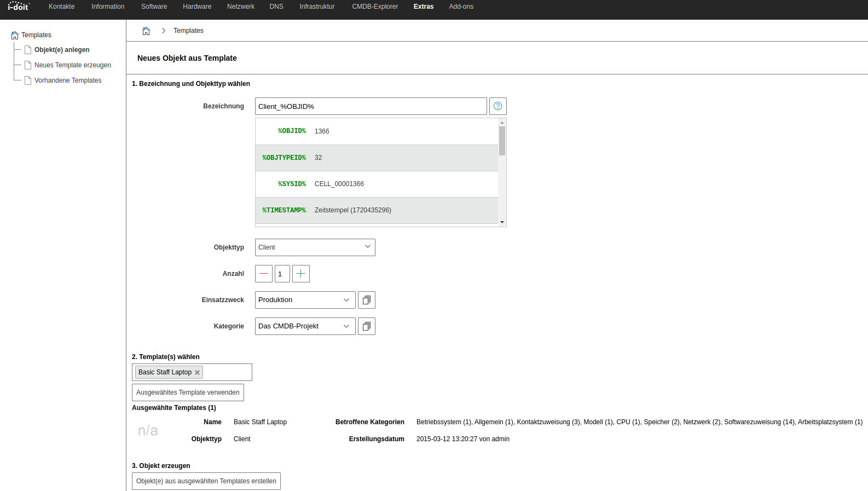Increase Anzahl with the plus button

301,274
